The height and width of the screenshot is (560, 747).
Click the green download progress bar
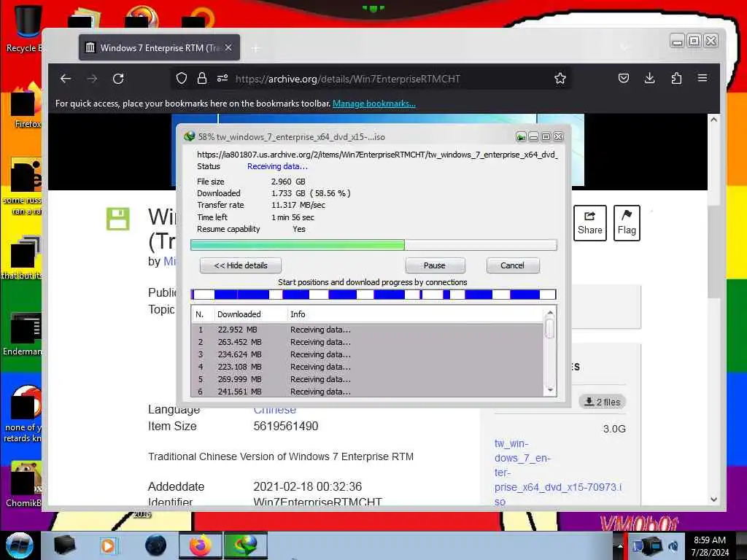point(373,245)
